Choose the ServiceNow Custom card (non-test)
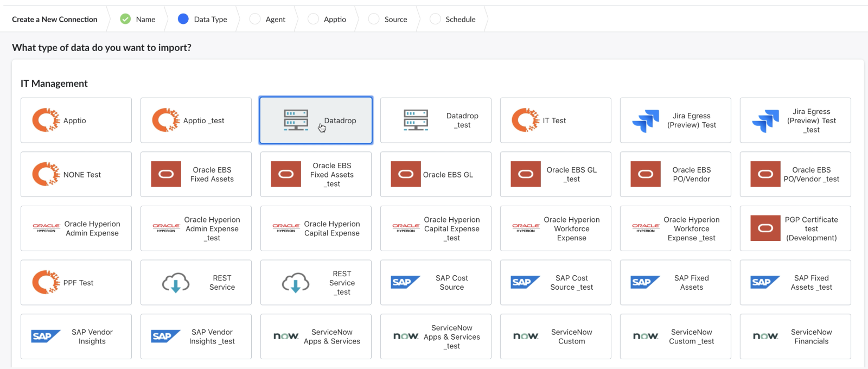Viewport: 868px width, 369px height. click(556, 336)
